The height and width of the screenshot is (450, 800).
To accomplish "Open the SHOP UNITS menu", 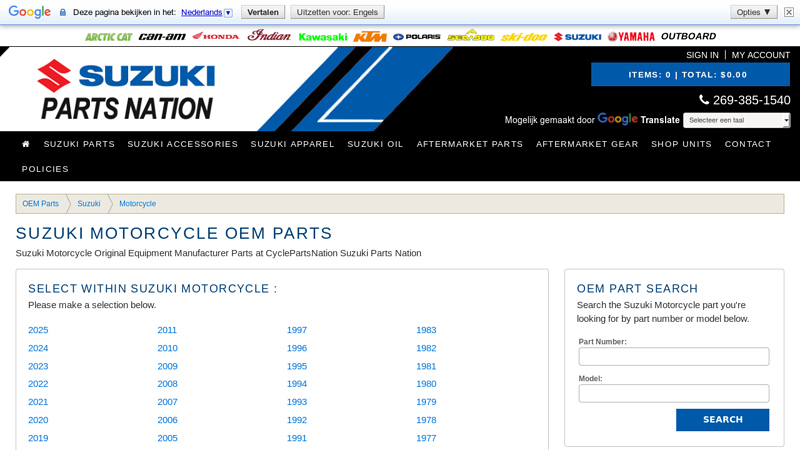I will tap(681, 144).
